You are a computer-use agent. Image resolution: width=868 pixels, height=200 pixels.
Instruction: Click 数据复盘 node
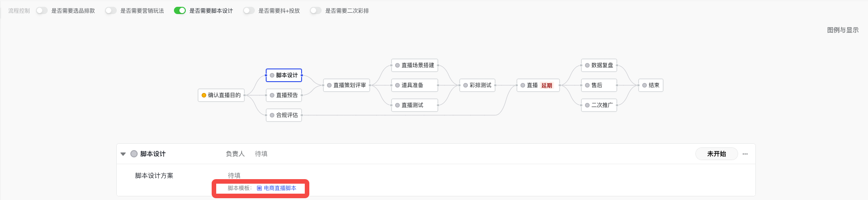click(x=599, y=65)
